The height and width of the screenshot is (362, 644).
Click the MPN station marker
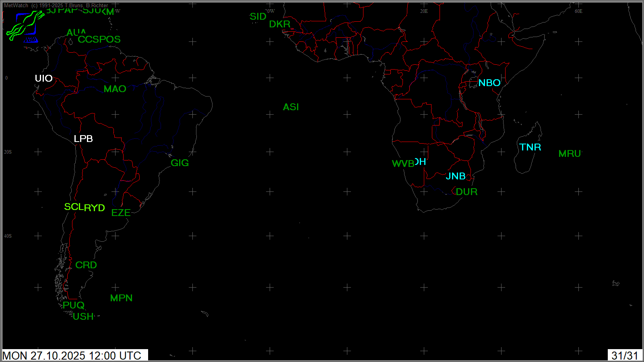(x=121, y=298)
